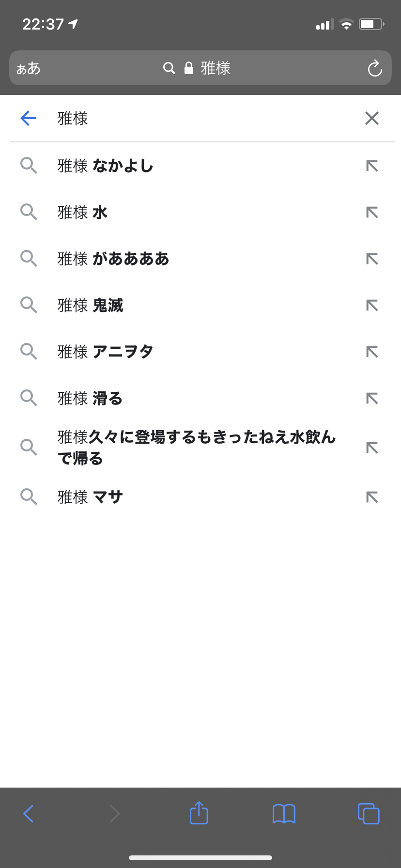The image size is (401, 868).
Task: Open Safari reader format options (ぁあ)
Action: pyautogui.click(x=29, y=68)
